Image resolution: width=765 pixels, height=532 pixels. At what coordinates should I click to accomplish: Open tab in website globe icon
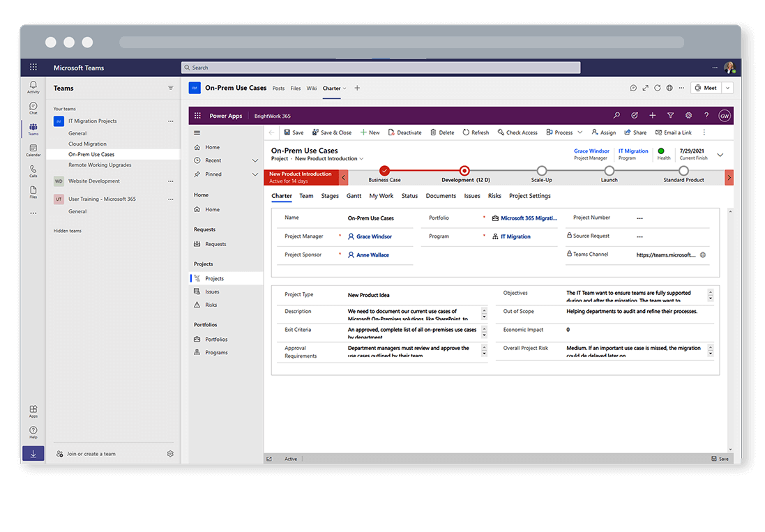click(x=669, y=88)
